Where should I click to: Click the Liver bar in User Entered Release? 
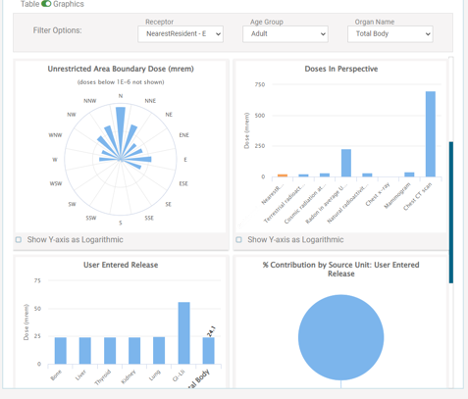(x=85, y=351)
